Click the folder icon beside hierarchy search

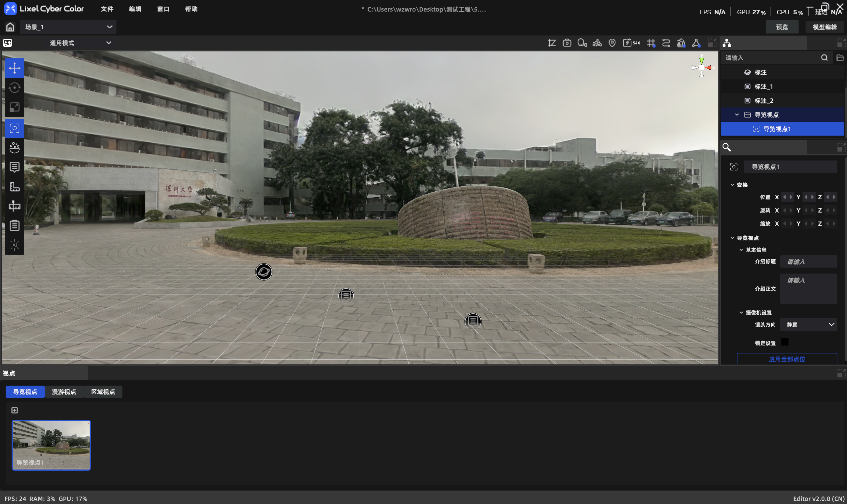coord(840,58)
